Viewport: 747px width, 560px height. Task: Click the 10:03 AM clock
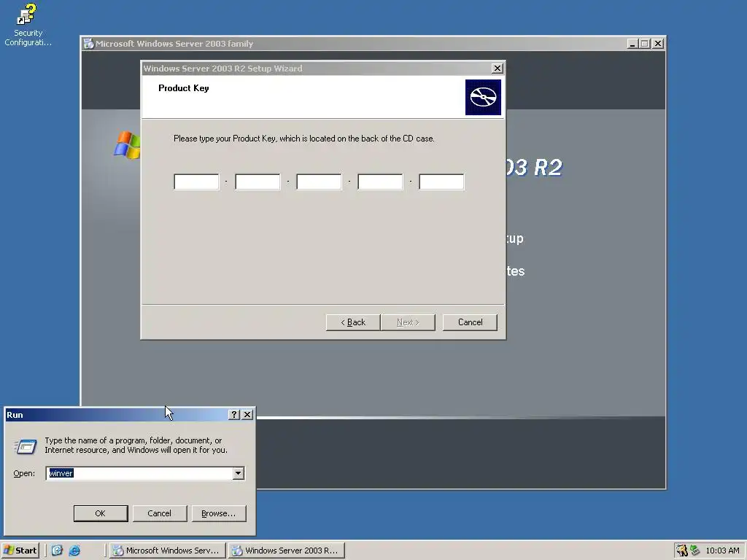pyautogui.click(x=722, y=551)
